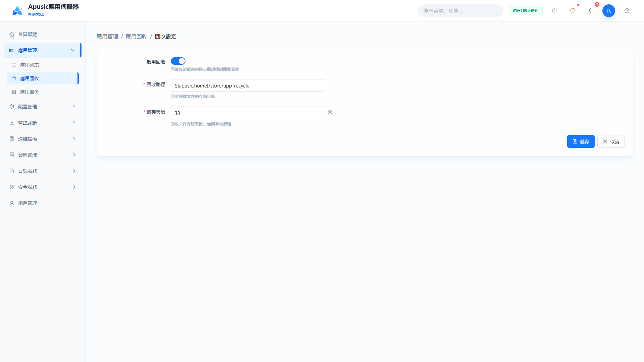Click the 儲存 save button
This screenshot has height=362, width=644.
pos(581,141)
